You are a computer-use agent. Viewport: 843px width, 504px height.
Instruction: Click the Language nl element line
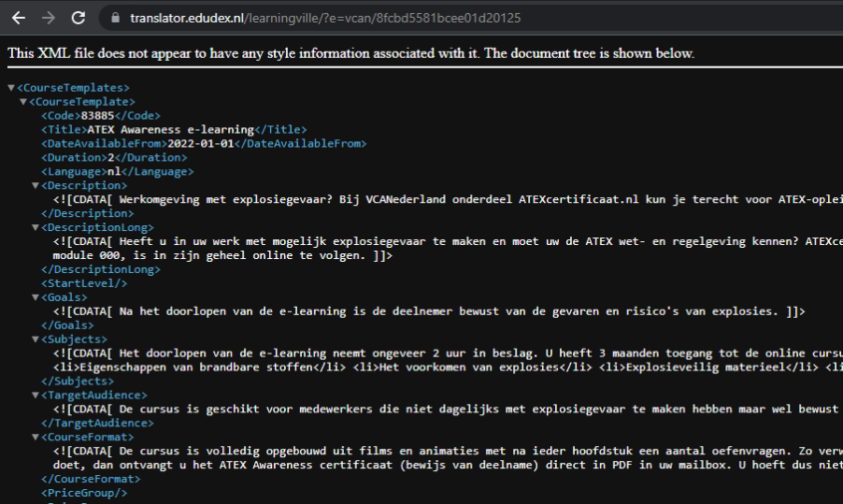(118, 171)
